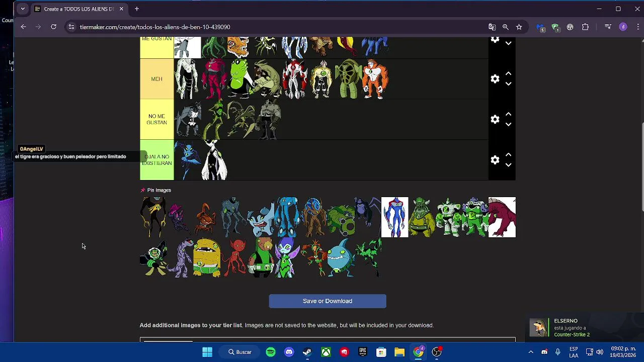Open Microsoft Store from the taskbar
Viewport: 644px width, 362px height.
(x=381, y=352)
